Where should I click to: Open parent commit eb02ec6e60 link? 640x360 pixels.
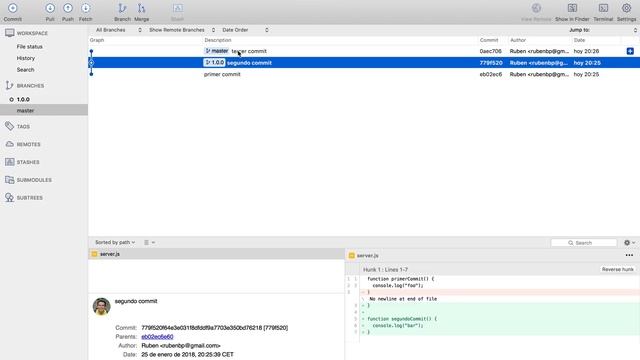(x=157, y=337)
